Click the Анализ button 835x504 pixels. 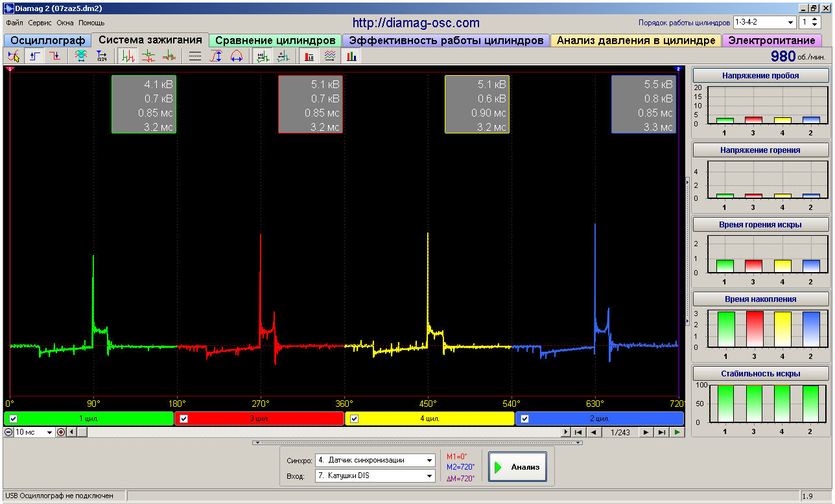pos(518,467)
